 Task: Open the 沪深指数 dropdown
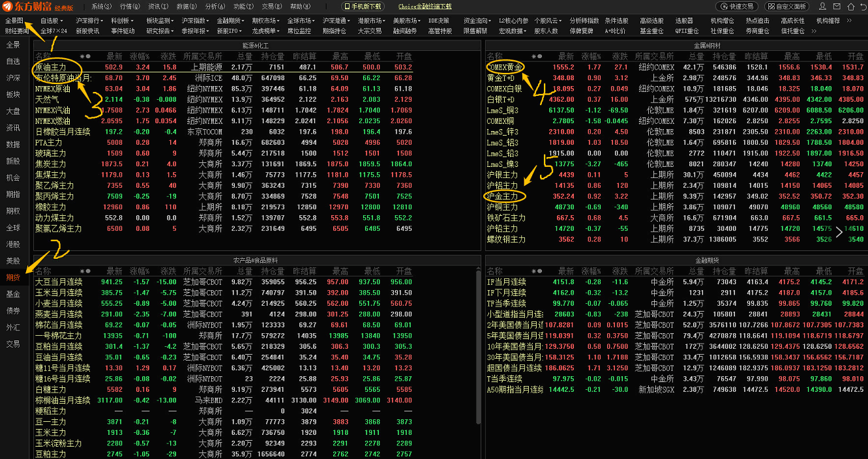(194, 21)
